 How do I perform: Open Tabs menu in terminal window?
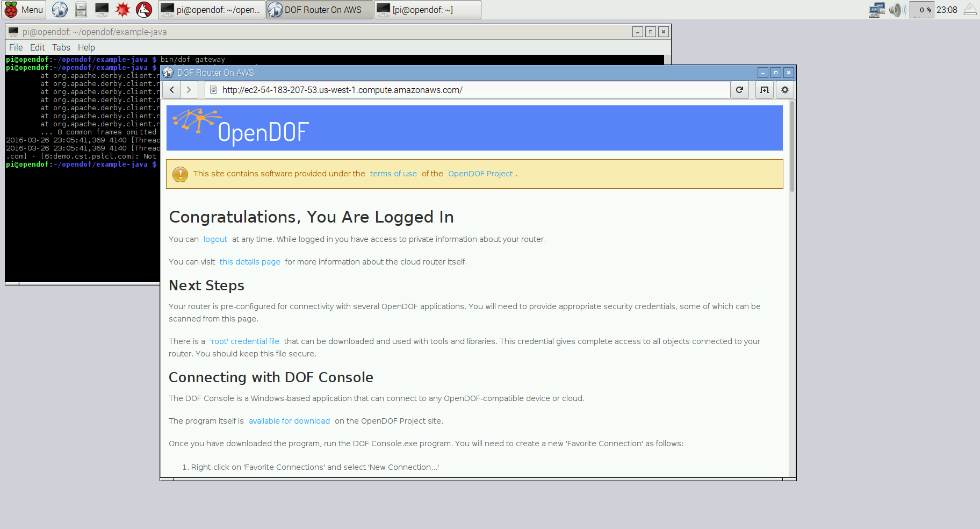61,47
